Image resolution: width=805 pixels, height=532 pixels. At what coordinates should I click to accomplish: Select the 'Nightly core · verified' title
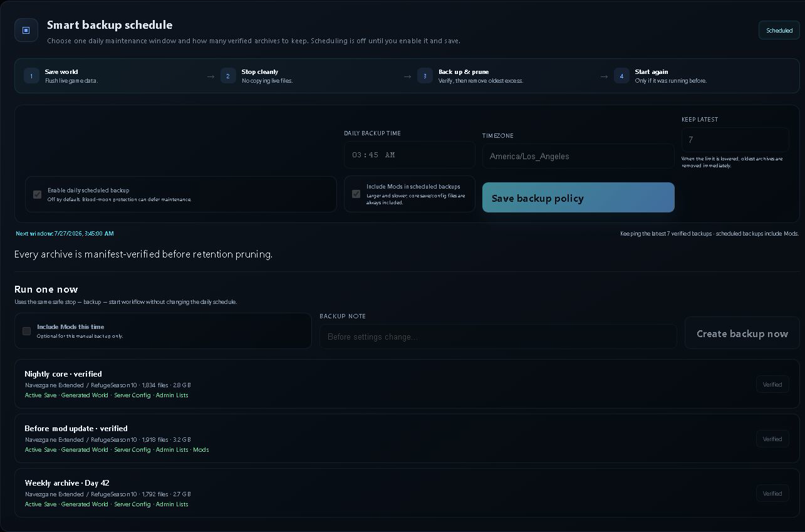pyautogui.click(x=63, y=374)
